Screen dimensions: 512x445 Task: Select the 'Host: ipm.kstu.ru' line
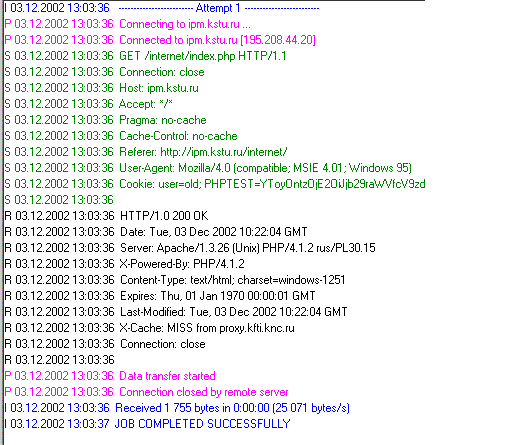coord(101,88)
